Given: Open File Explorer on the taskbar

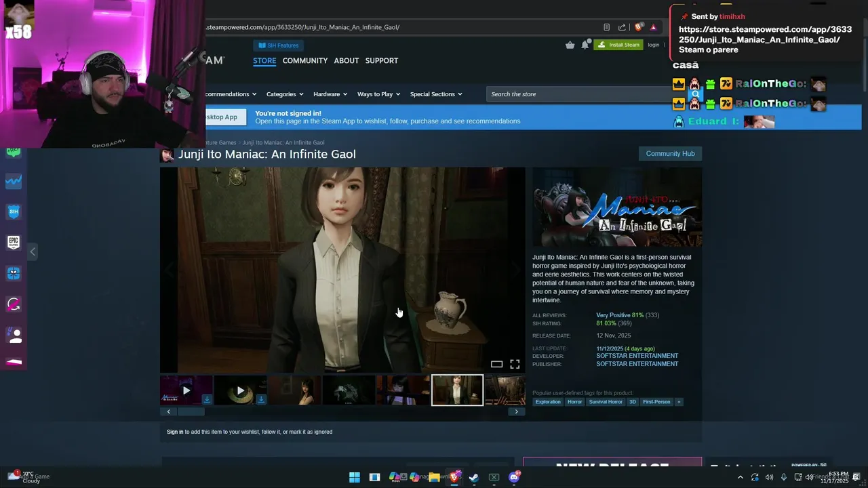Looking at the screenshot, I should [434, 477].
